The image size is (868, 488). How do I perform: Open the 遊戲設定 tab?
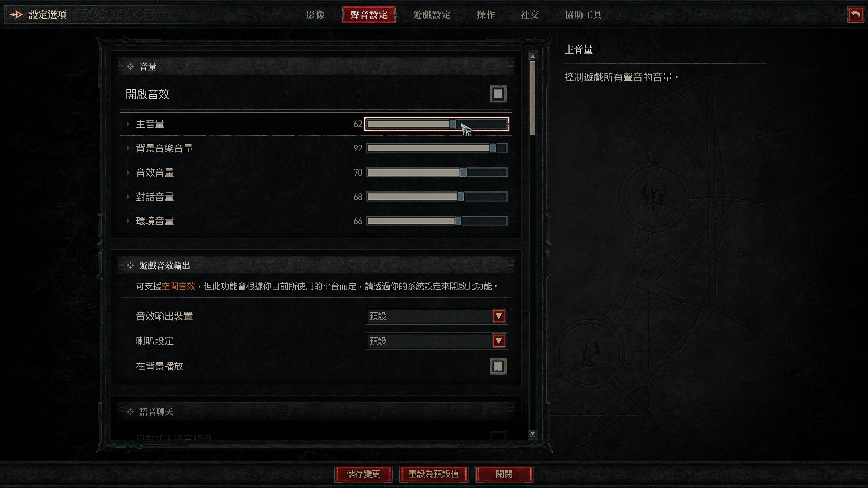coord(432,15)
